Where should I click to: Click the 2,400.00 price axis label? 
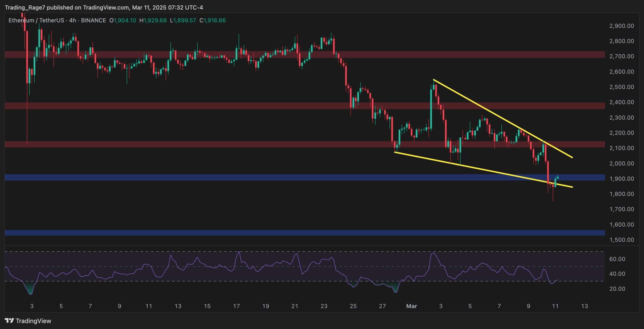[622, 102]
